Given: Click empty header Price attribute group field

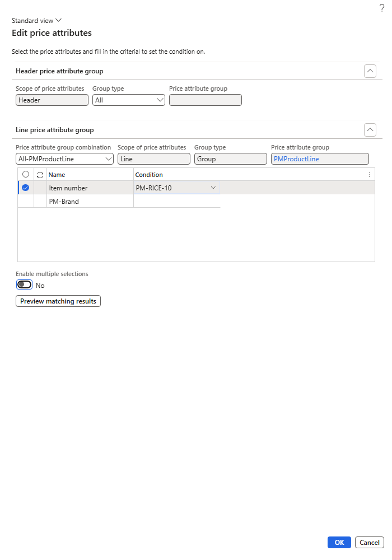Looking at the screenshot, I should (206, 100).
